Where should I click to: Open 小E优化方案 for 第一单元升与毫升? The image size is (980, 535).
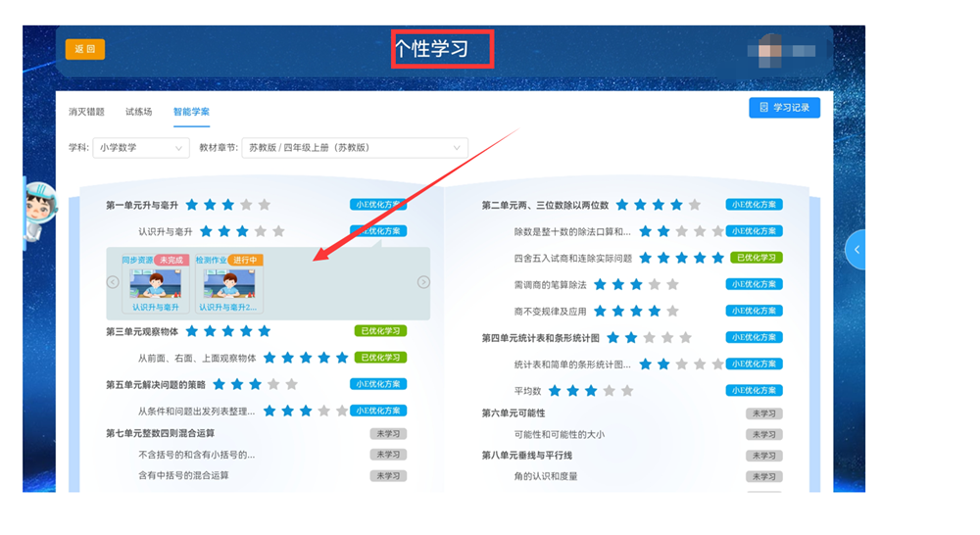coord(378,205)
